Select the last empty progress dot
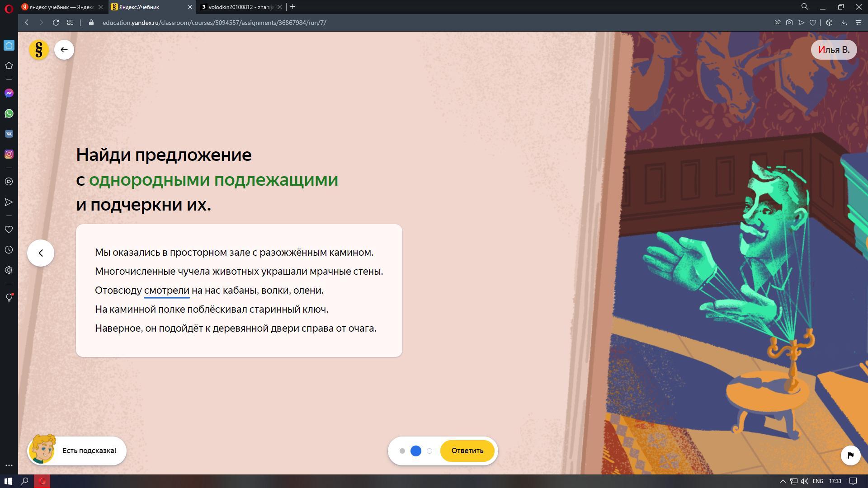The height and width of the screenshot is (488, 868). point(429,451)
